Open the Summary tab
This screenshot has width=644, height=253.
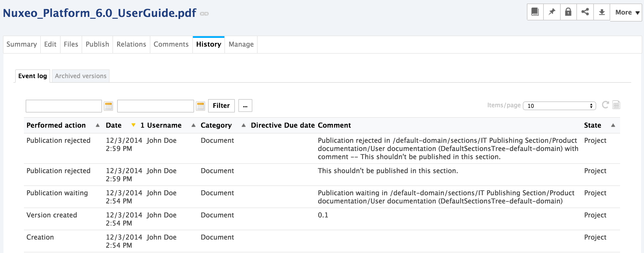coord(22,44)
